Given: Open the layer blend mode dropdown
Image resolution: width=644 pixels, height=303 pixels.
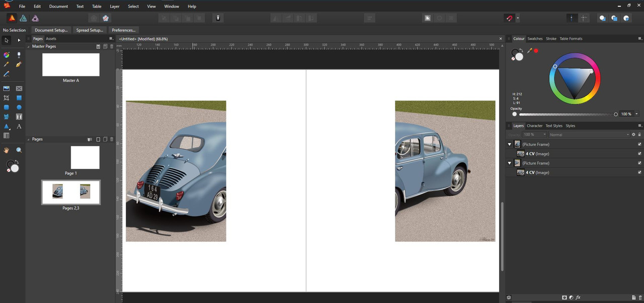Looking at the screenshot, I should point(589,135).
